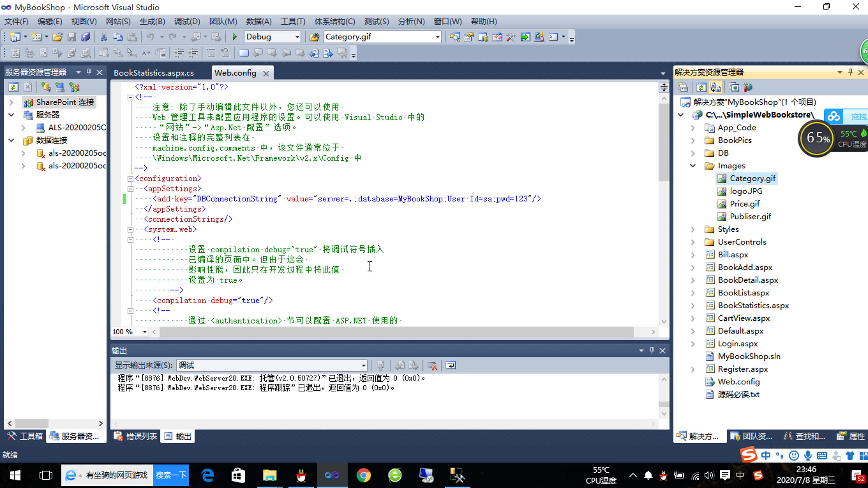The image size is (868, 488).
Task: Collapse the 数据连接 tree node
Action: click(11, 140)
